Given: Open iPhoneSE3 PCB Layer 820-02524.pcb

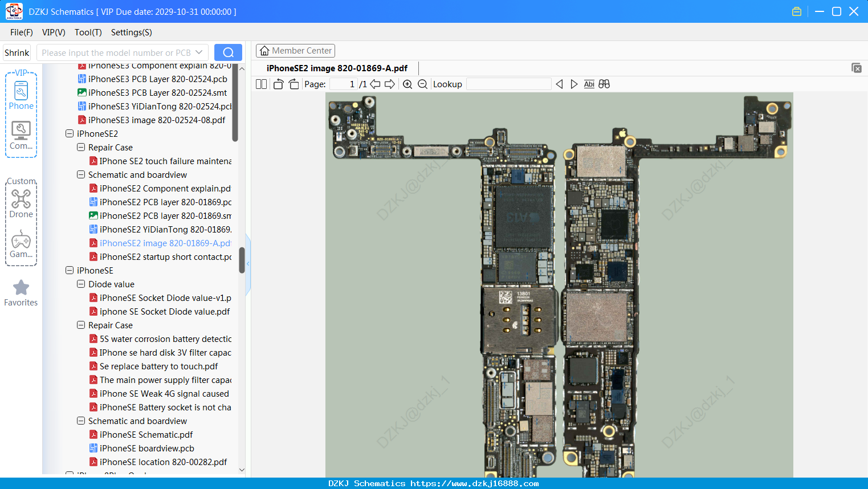Looking at the screenshot, I should tap(152, 79).
